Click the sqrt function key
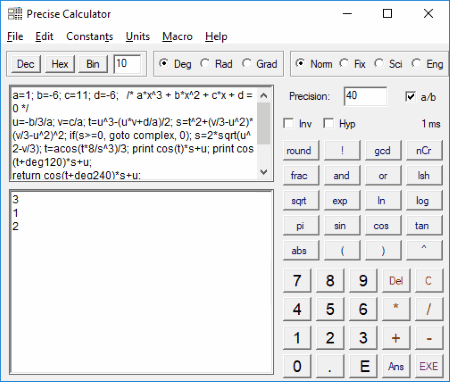Image resolution: width=450 pixels, height=382 pixels. tap(301, 201)
